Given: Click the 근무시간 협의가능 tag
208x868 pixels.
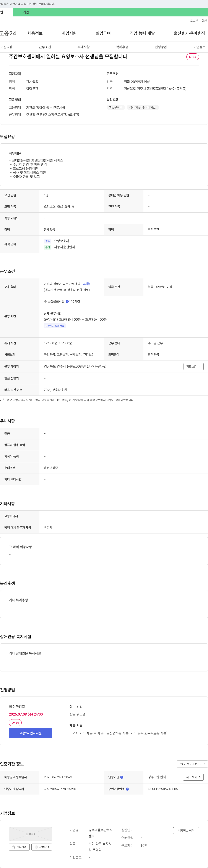Looking at the screenshot, I should coord(55,326).
